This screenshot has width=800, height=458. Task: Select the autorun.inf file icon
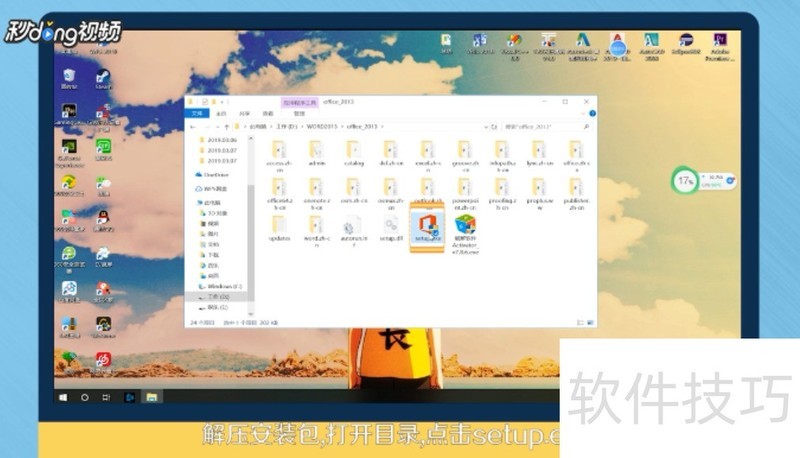354,231
